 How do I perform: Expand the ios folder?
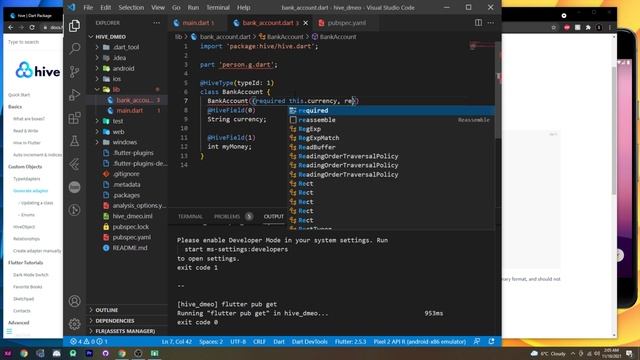pos(97,79)
